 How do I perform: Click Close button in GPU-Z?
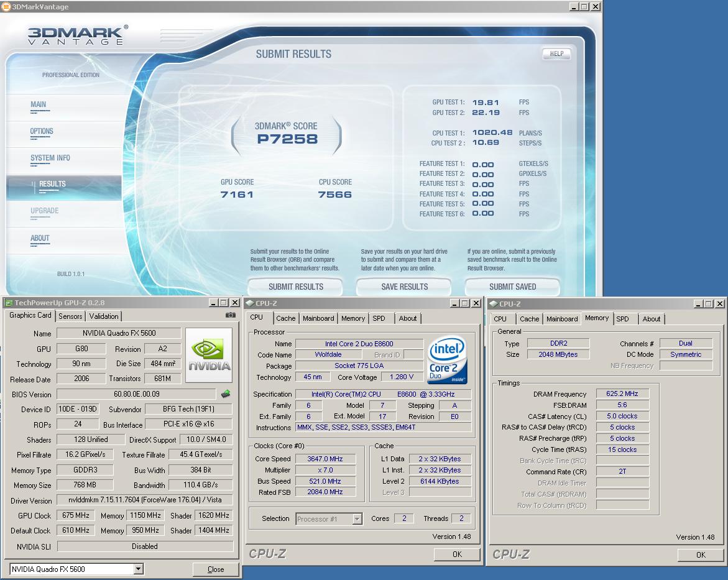pyautogui.click(x=216, y=569)
